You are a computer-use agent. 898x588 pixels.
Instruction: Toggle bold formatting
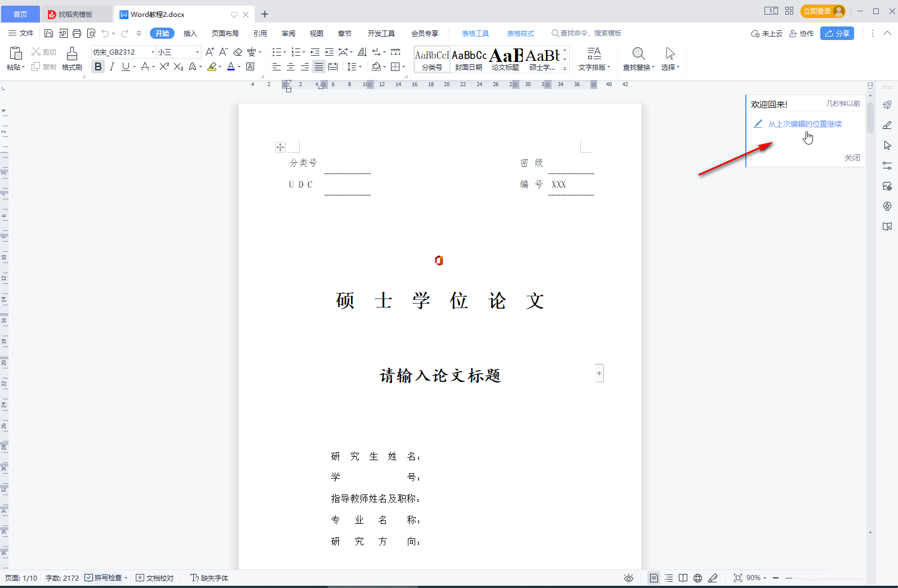[98, 66]
